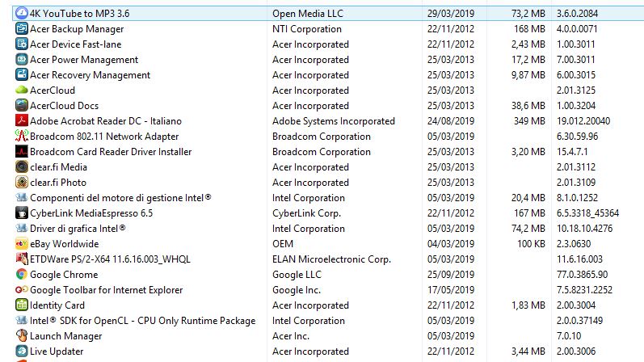Select Adobe Acrobat Reader DC - Italiano
Screen dimensions: 644x362
click(106, 121)
